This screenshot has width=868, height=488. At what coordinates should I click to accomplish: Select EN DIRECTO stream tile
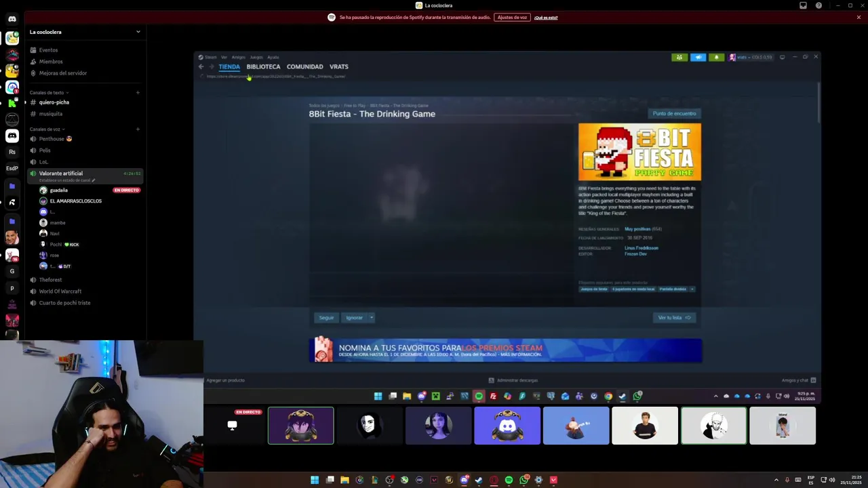pos(233,426)
